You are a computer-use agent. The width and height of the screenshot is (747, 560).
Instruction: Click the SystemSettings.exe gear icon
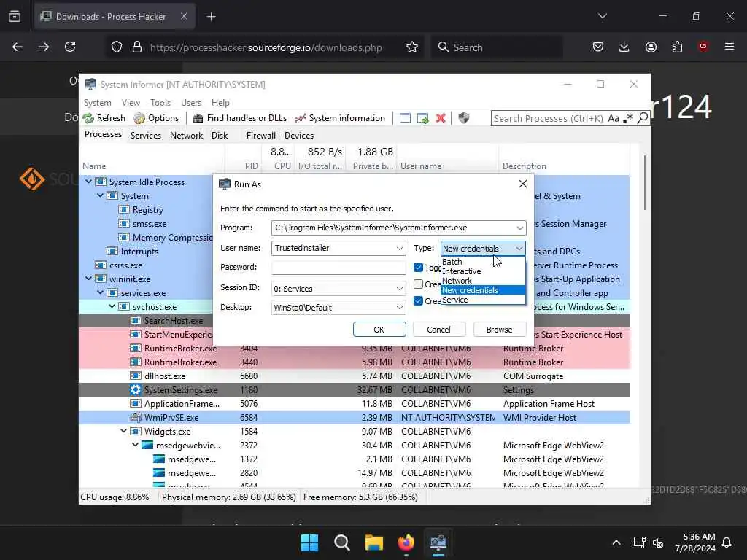pyautogui.click(x=135, y=389)
